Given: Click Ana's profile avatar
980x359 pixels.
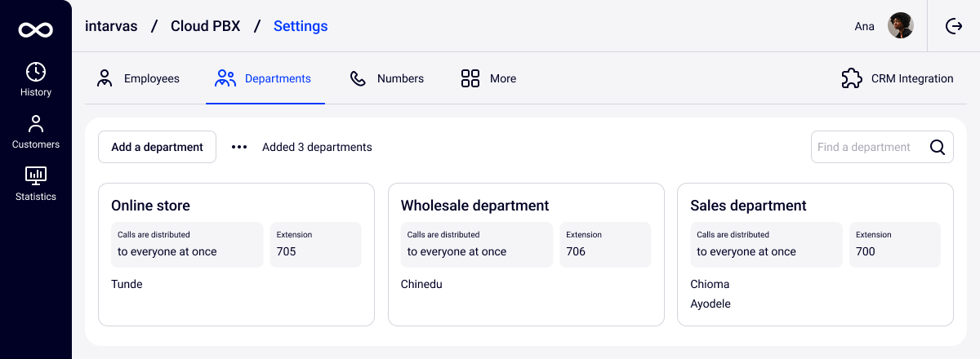Looking at the screenshot, I should (900, 26).
